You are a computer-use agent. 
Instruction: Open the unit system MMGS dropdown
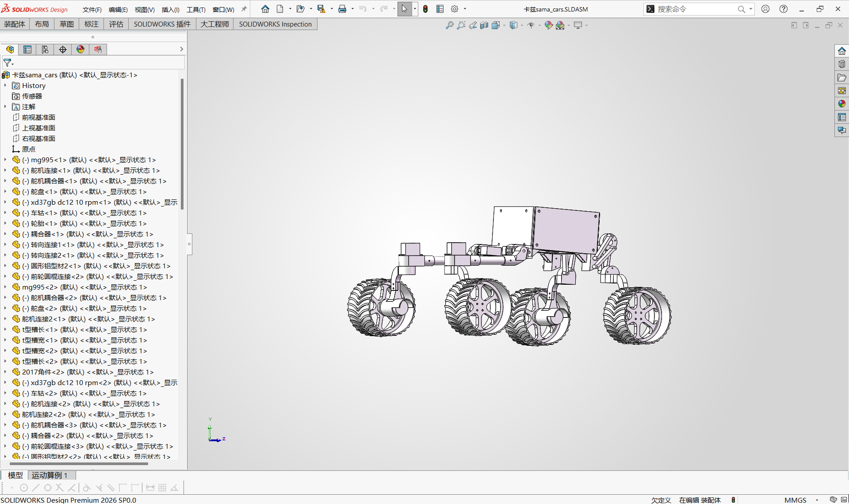(x=817, y=500)
